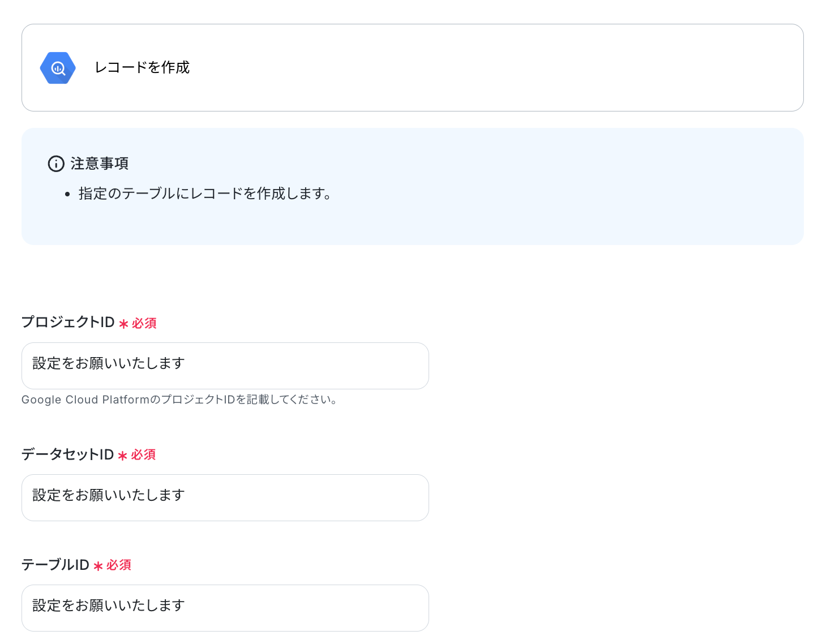
Task: Click the 指定のテーブルにレコードを作成します note
Action: [x=205, y=194]
